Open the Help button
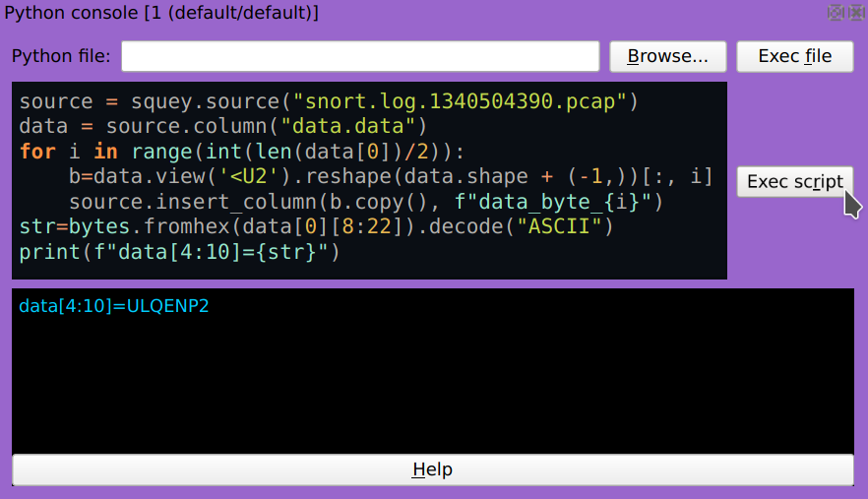Image resolution: width=868 pixels, height=499 pixels. (432, 469)
